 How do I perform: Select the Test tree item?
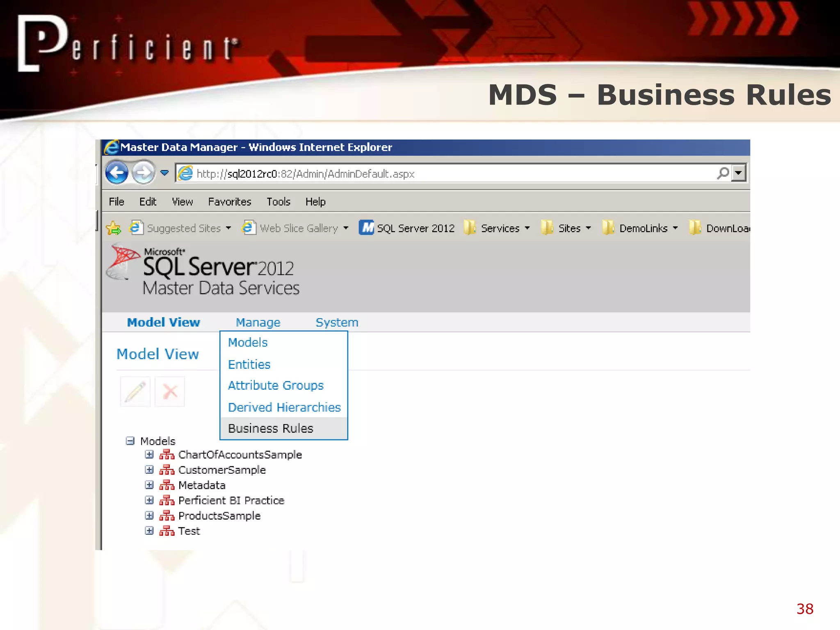pos(189,531)
